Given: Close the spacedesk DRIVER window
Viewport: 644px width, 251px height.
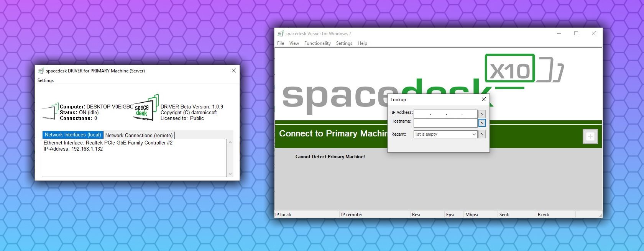Looking at the screenshot, I should click(234, 71).
